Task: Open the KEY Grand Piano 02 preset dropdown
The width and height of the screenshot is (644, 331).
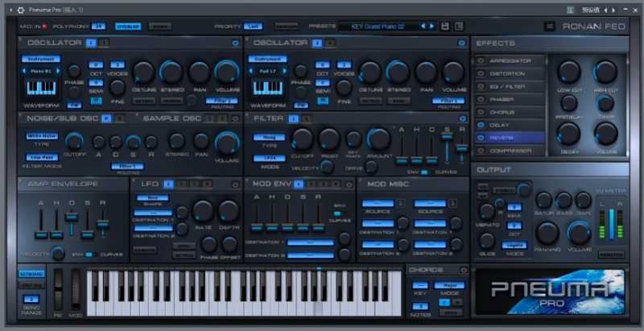Action: coord(388,27)
